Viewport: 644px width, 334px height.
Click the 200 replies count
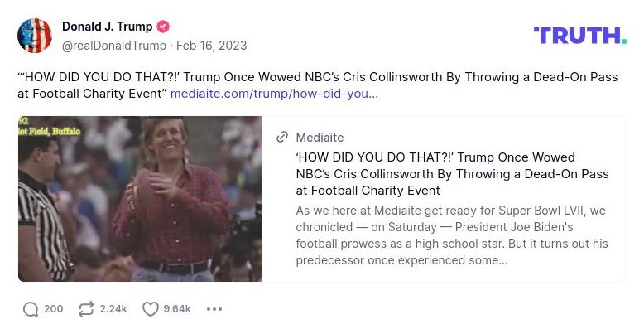(53, 309)
